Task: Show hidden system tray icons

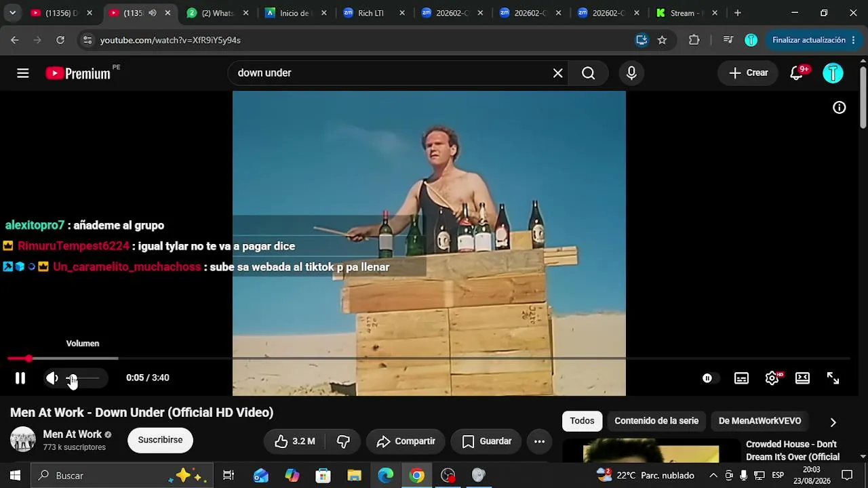Action: click(713, 475)
